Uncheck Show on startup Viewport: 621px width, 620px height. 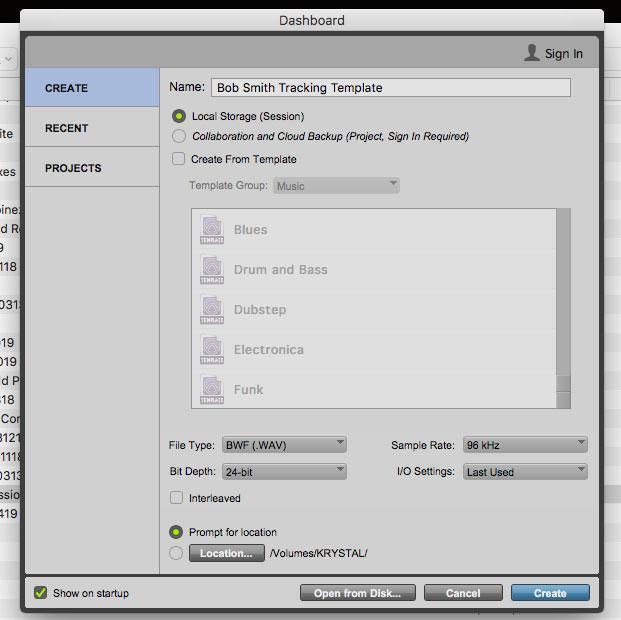point(40,593)
